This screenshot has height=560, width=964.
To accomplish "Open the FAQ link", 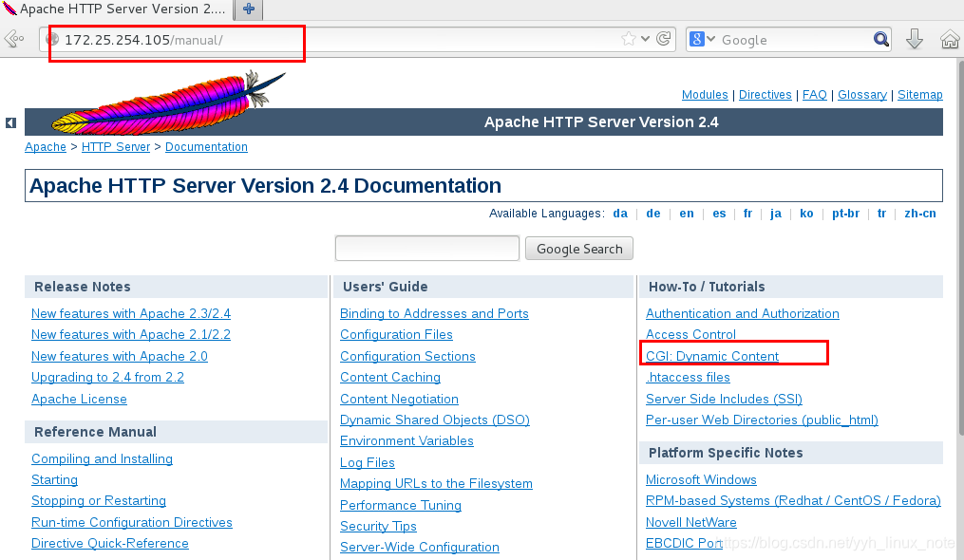I will click(x=815, y=95).
